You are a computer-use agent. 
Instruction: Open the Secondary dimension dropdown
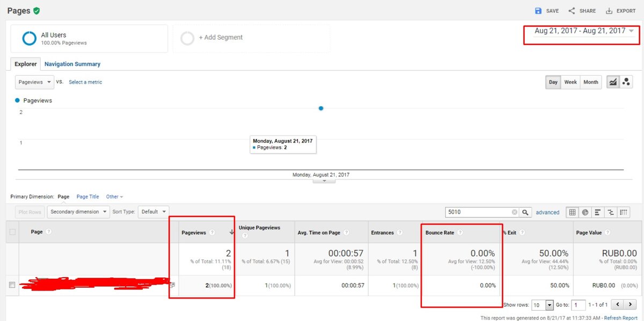(78, 212)
